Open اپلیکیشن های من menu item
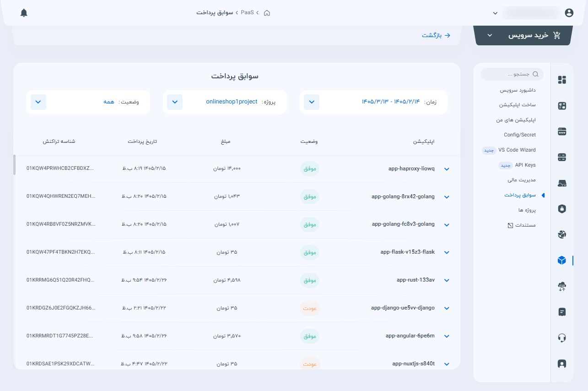This screenshot has height=391, width=588. pyautogui.click(x=516, y=120)
